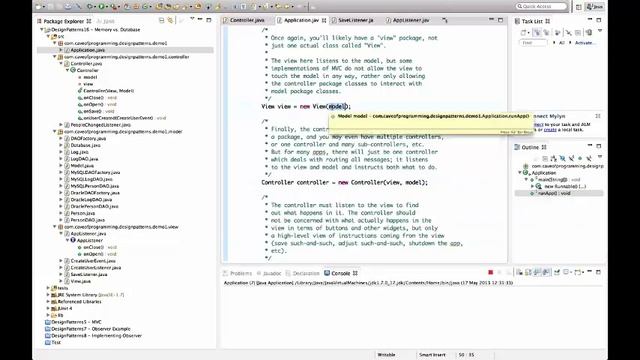Click the Pin Console icon

pos(557,272)
